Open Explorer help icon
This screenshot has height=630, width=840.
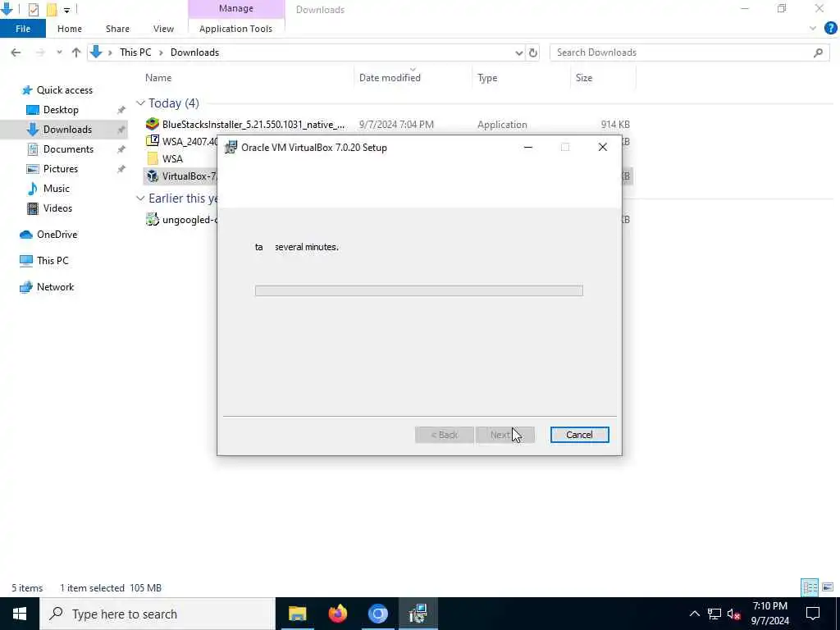(830, 29)
